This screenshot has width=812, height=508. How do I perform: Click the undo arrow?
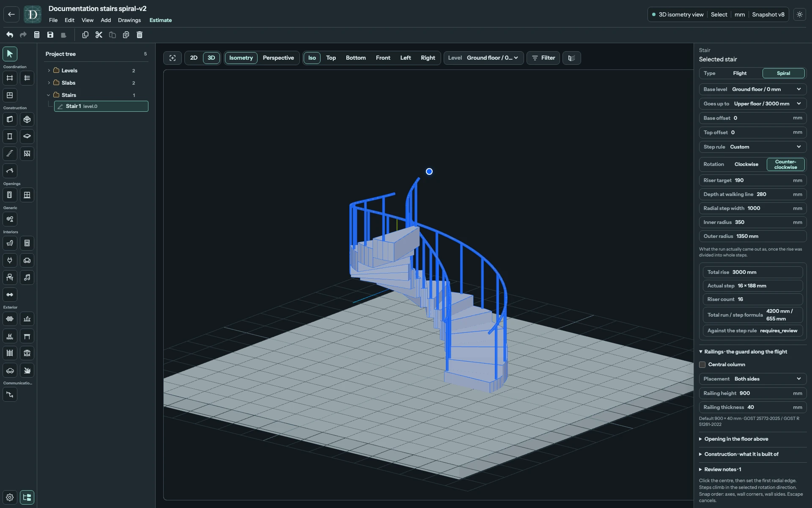10,35
